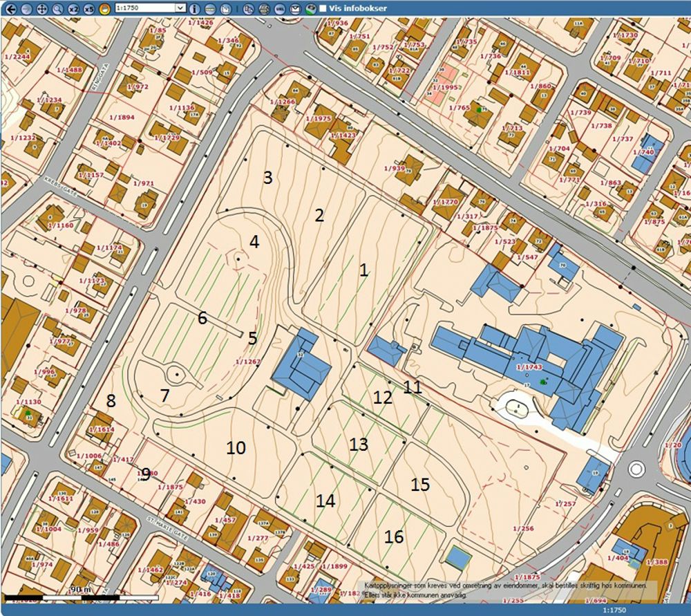Viewport: 691px width, 616px height.
Task: Click the envelope email icon
Action: click(x=296, y=8)
